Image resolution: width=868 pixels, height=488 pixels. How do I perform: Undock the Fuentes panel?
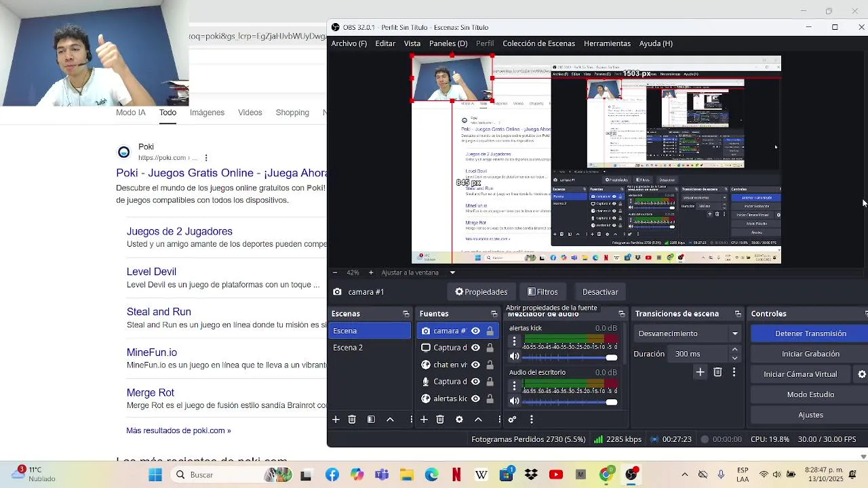click(x=494, y=314)
